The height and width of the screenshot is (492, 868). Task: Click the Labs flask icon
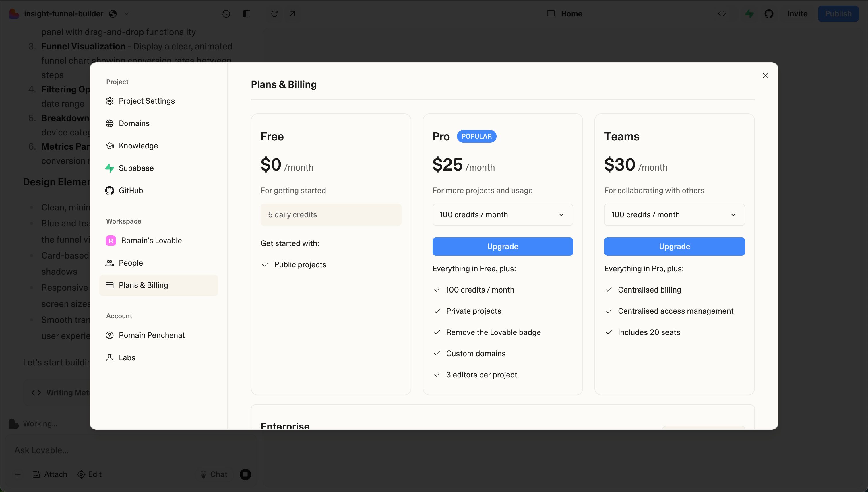point(109,357)
